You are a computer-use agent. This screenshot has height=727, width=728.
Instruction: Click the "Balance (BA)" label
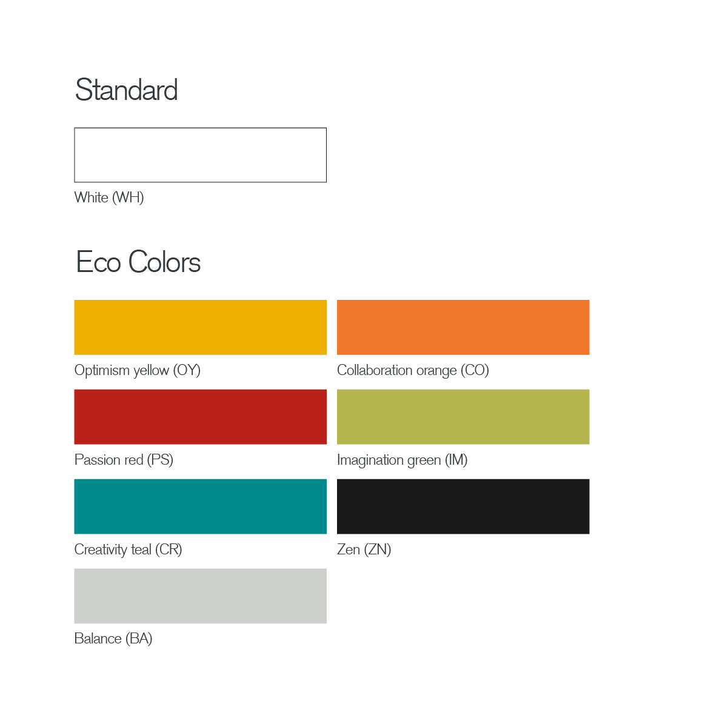pyautogui.click(x=113, y=639)
